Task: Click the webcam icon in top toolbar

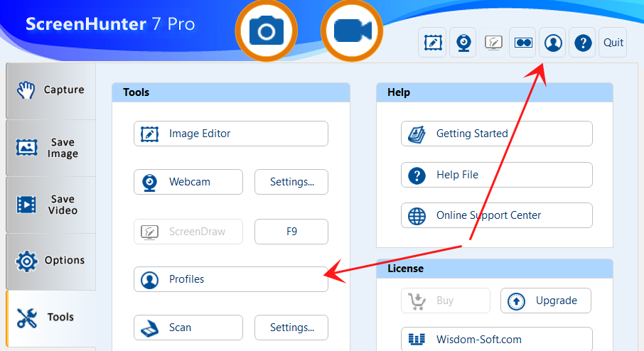Action: 463,43
